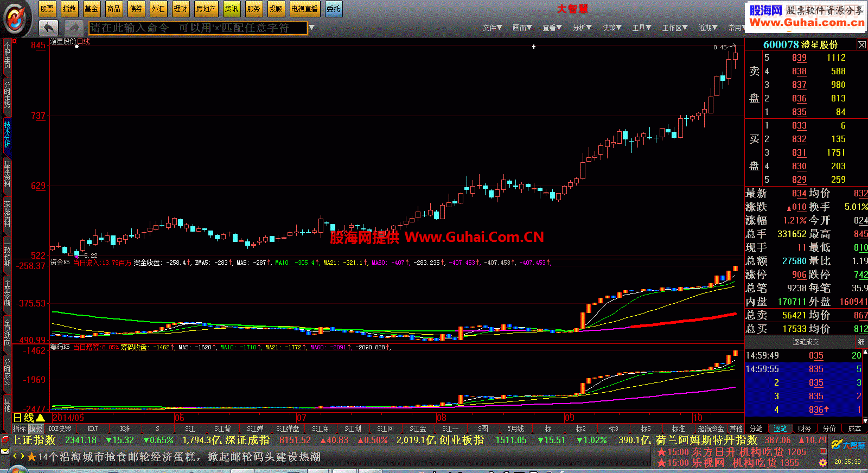Click the 细 detail button beside 逐笔成交
Screen dimensions: 868x473
(x=861, y=342)
